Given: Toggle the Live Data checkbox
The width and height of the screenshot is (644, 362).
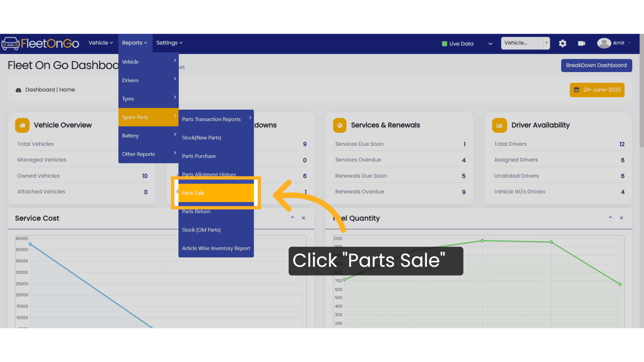Looking at the screenshot, I should [444, 44].
